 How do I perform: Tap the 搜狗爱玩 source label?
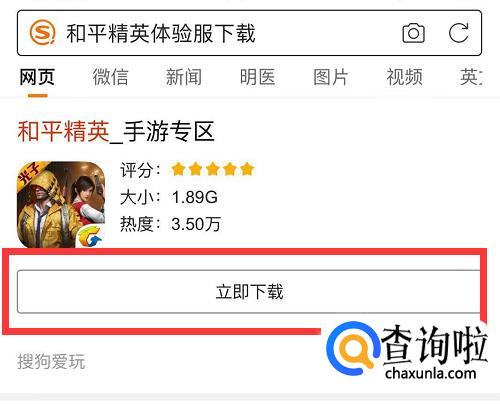[x=51, y=362]
